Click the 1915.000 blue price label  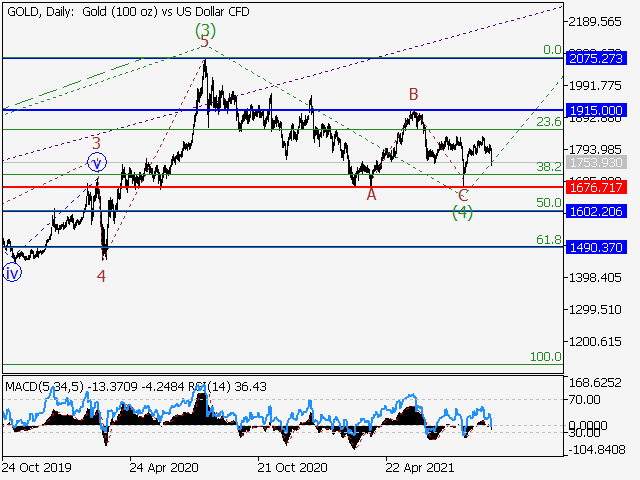click(596, 110)
